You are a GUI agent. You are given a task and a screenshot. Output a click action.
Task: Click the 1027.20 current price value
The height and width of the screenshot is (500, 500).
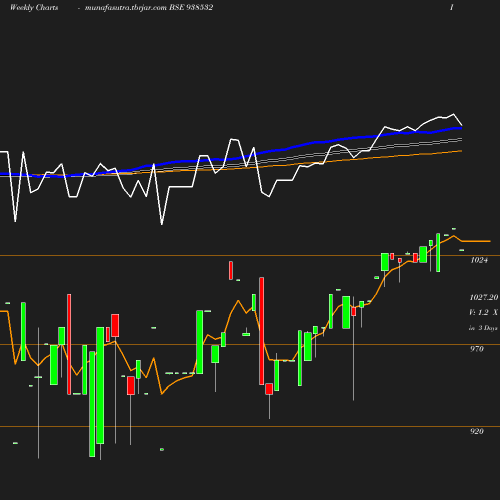[484, 297]
